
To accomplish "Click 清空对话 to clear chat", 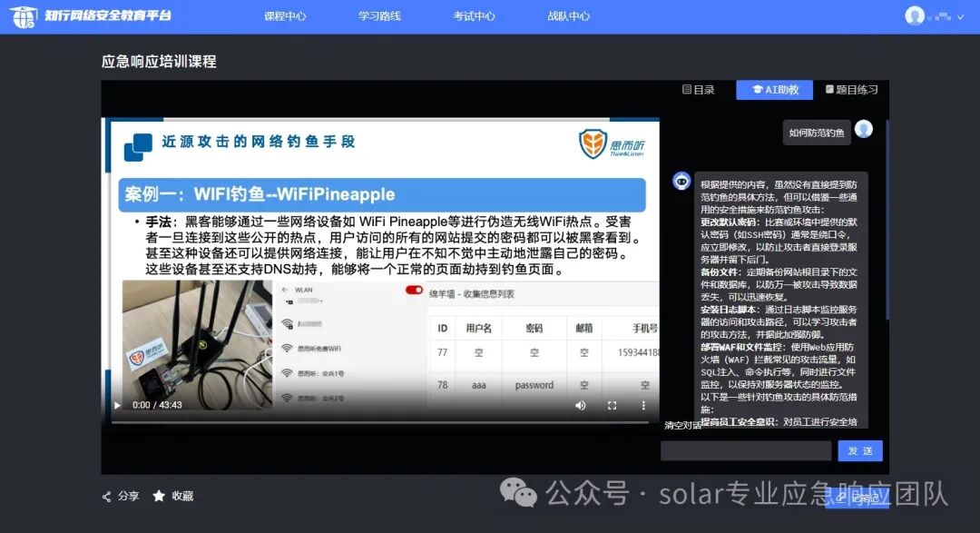I will (x=682, y=425).
